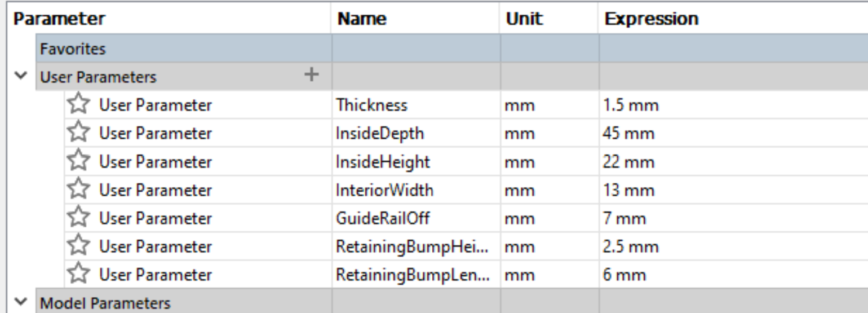Collapse the User Parameters group

[x=21, y=76]
